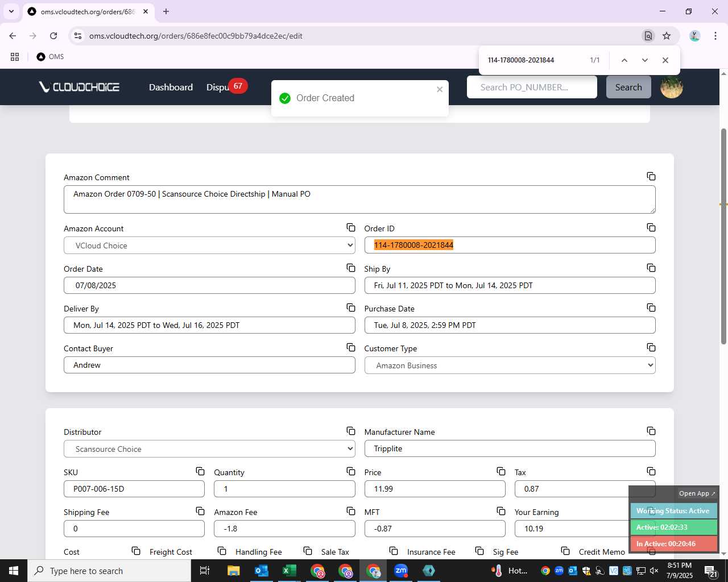Copy the Handling Fee value

pos(308,551)
